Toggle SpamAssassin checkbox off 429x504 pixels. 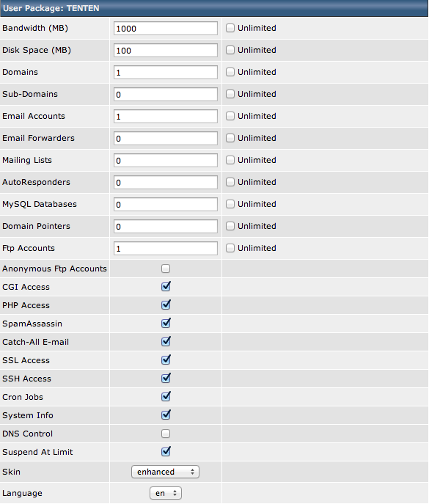tap(166, 323)
